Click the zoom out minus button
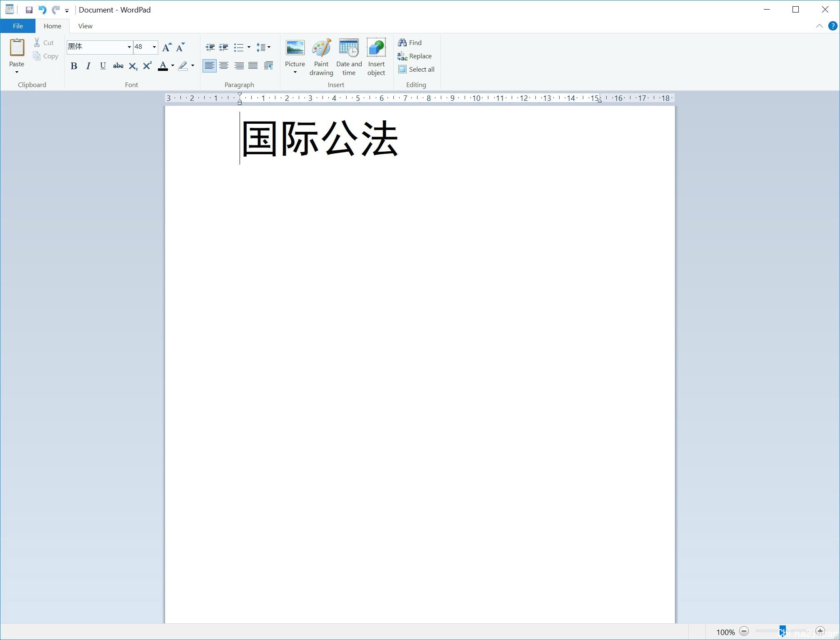The image size is (840, 640). point(744,631)
